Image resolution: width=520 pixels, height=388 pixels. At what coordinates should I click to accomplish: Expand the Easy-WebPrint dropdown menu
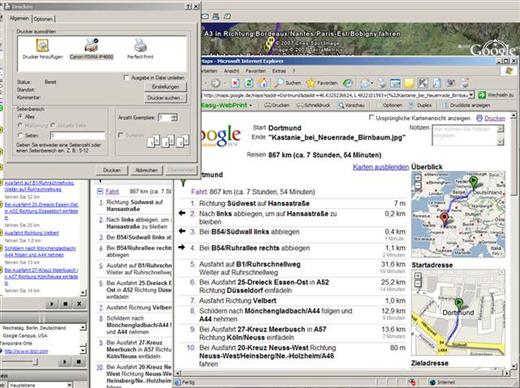tap(250, 106)
